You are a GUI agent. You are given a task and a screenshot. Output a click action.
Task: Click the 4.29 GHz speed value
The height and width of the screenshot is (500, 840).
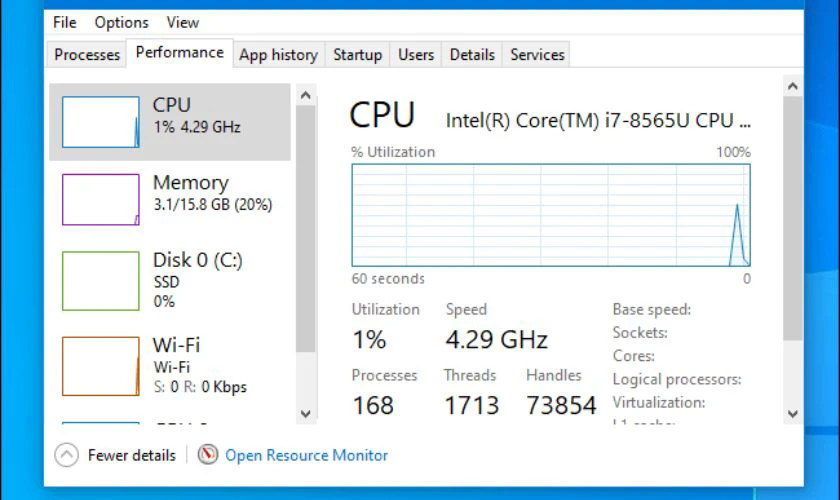497,339
